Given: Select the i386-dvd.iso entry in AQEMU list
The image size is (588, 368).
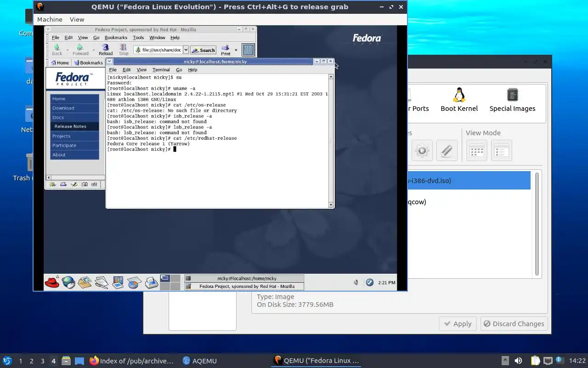Looking at the screenshot, I should [469, 180].
